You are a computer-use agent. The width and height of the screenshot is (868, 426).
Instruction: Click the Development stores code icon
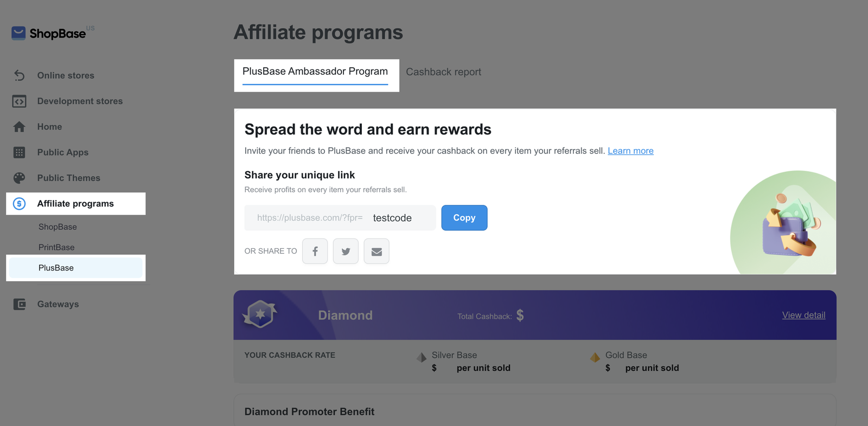pyautogui.click(x=20, y=101)
